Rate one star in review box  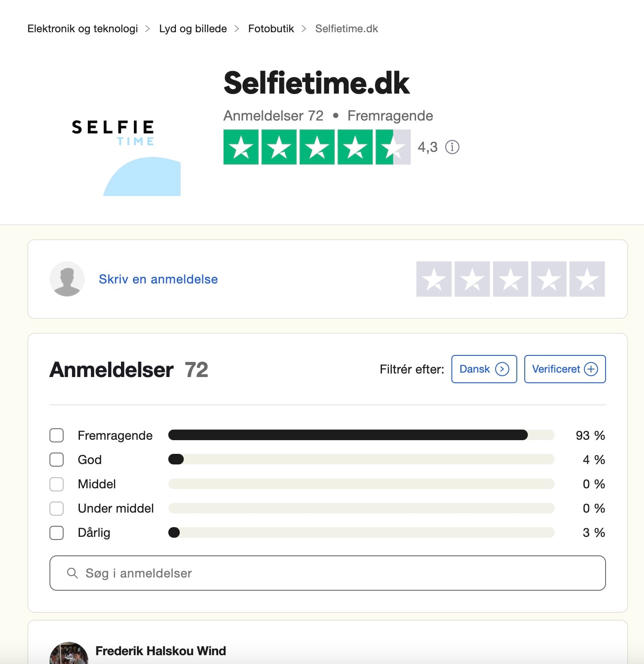point(434,279)
